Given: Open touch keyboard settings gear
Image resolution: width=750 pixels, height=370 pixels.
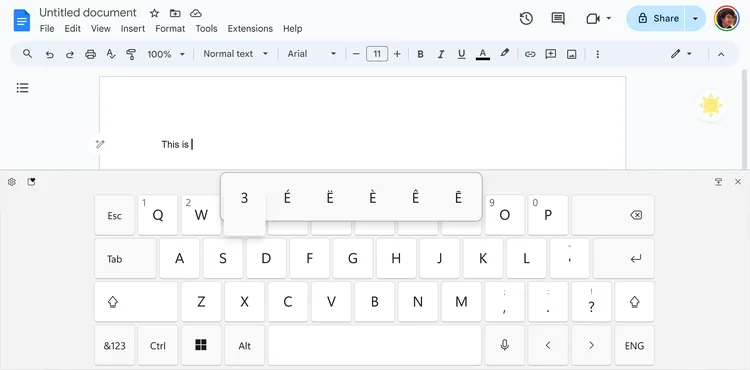Looking at the screenshot, I should [12, 182].
